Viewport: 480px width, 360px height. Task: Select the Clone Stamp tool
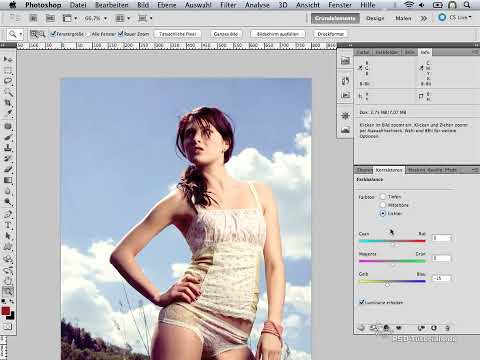coord(8,148)
